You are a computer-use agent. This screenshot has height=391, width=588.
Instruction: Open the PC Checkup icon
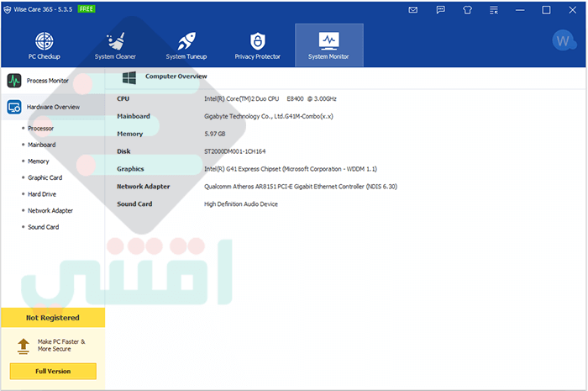click(45, 41)
